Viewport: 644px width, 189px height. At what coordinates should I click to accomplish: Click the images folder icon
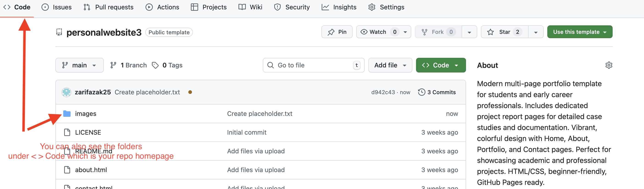(x=67, y=114)
